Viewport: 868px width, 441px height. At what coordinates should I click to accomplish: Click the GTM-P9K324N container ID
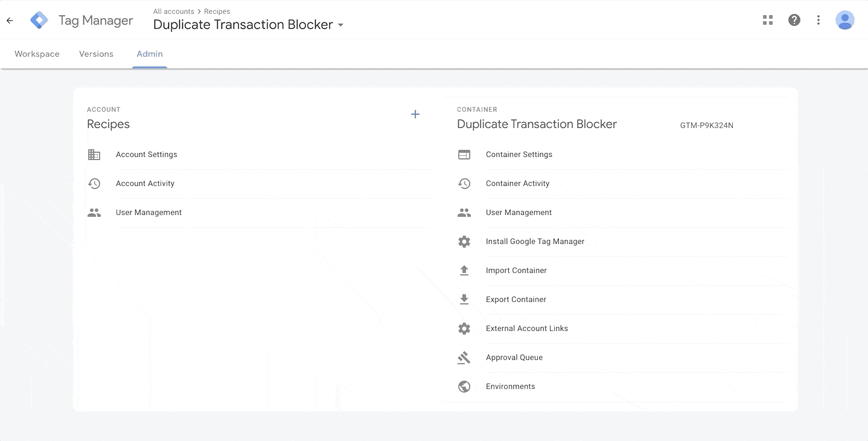pos(707,126)
